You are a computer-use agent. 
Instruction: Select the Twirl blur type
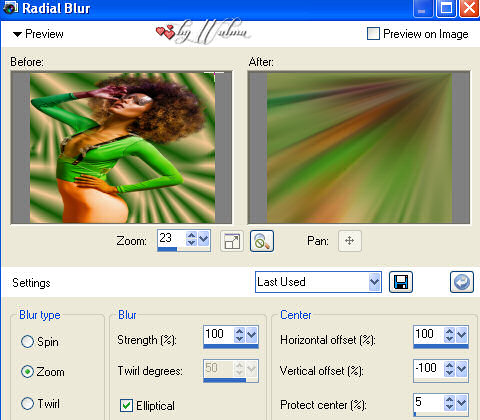click(x=27, y=403)
